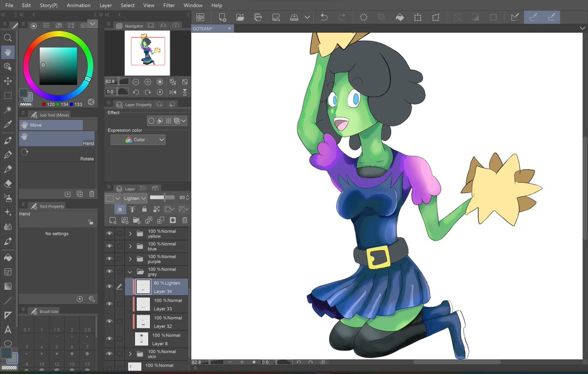Select the Move layer tool
Image resolution: width=588 pixels, height=374 pixels.
click(x=8, y=81)
